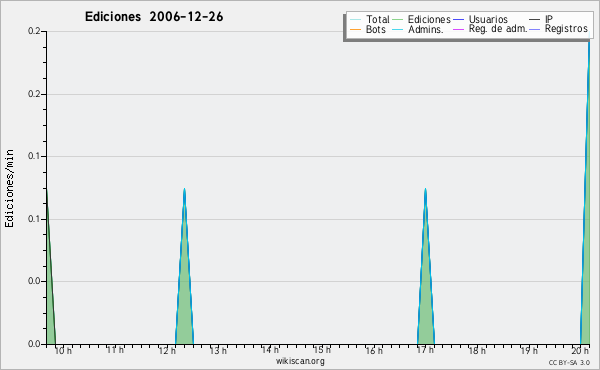Click the Total legend color line
600x370 pixels.
coord(355,20)
